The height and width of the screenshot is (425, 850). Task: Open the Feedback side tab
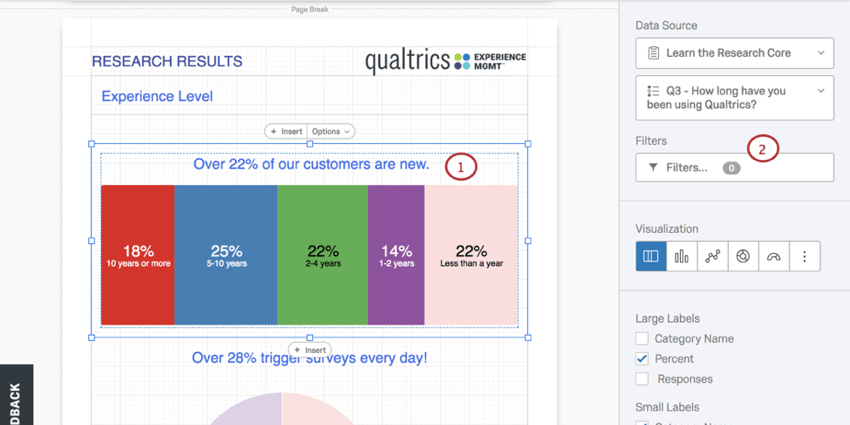coord(15,398)
